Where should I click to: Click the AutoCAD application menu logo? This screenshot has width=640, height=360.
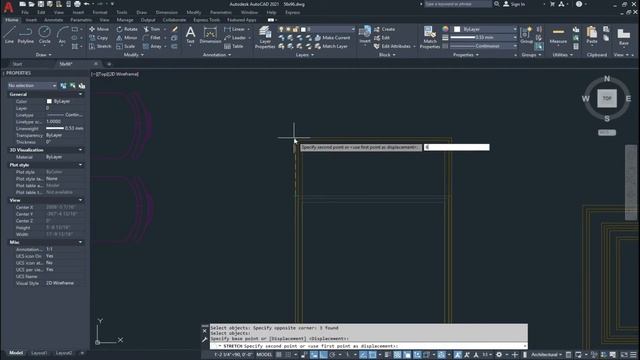pos(9,7)
